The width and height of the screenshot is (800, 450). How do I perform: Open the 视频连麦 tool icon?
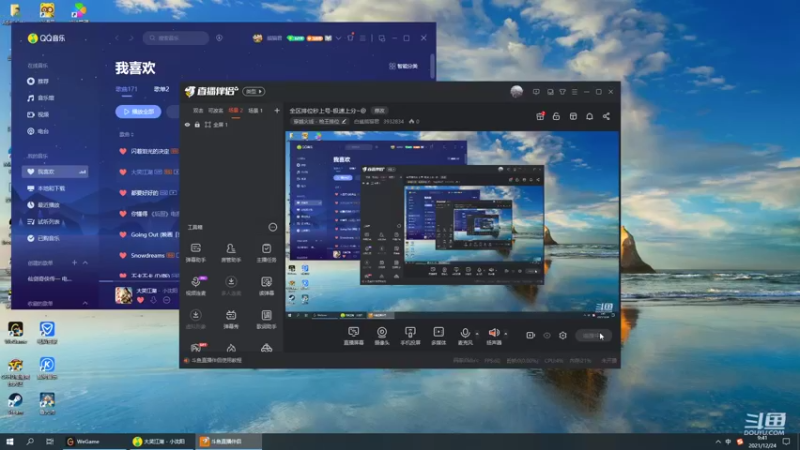pyautogui.click(x=195, y=285)
